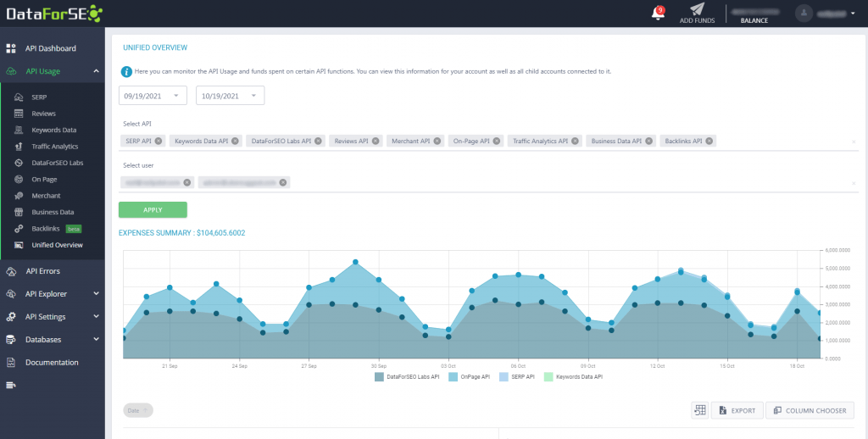Remove the SERP API tag
Image resolution: width=868 pixels, height=439 pixels.
[159, 142]
